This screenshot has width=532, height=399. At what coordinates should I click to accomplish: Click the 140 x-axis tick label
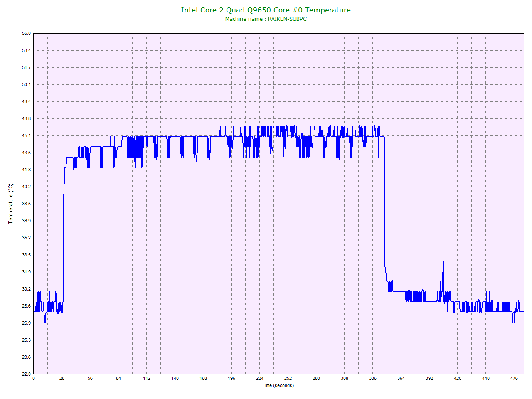175,378
